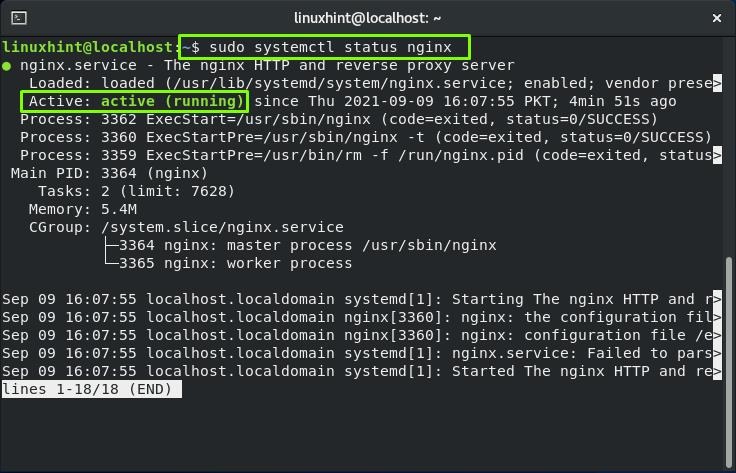Click the 'sudo systemctl status nginx' command text
The height and width of the screenshot is (473, 736).
point(330,47)
